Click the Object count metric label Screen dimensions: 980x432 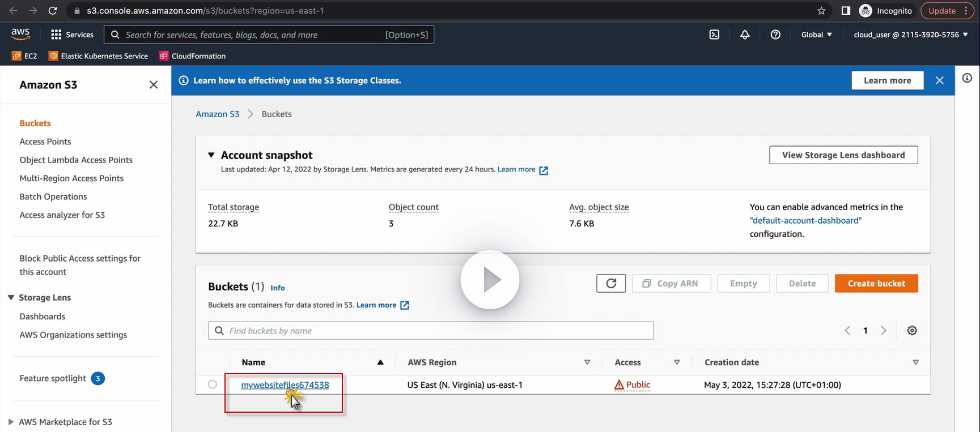click(414, 207)
